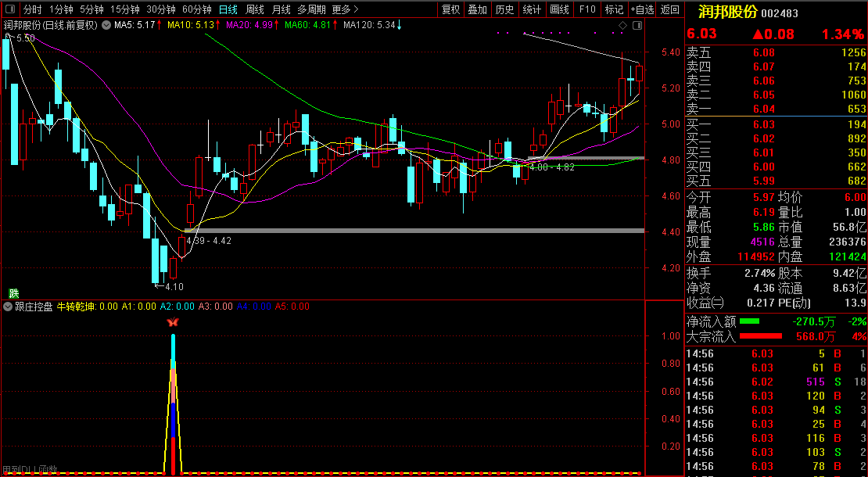Click the green 净流入额 bar
868x477 pixels.
[x=749, y=321]
